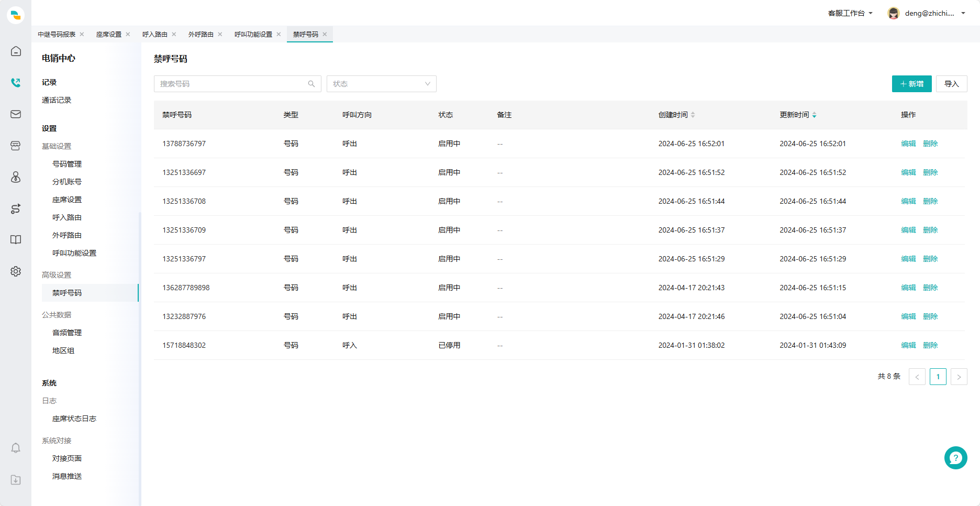The height and width of the screenshot is (506, 980).
Task: Delete number 13251336708
Action: (930, 201)
